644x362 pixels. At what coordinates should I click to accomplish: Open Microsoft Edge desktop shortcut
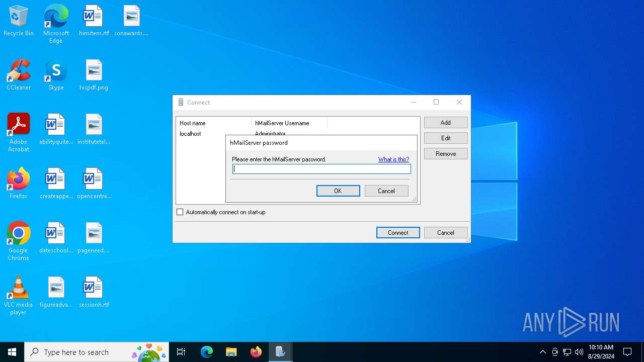point(56,24)
